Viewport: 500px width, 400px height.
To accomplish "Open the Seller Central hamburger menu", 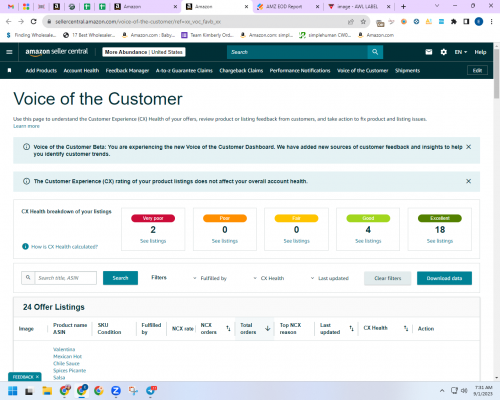I will pos(9,52).
